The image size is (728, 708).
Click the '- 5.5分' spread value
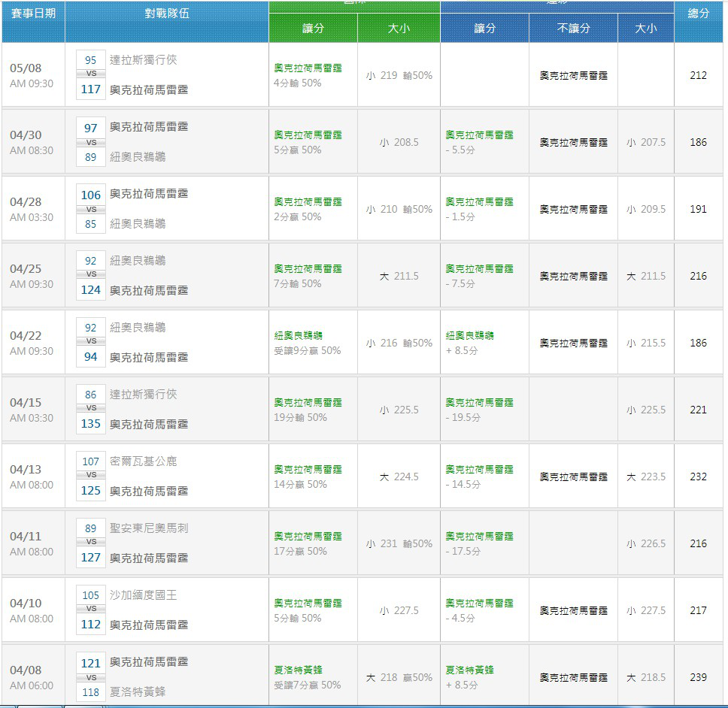pos(460,150)
